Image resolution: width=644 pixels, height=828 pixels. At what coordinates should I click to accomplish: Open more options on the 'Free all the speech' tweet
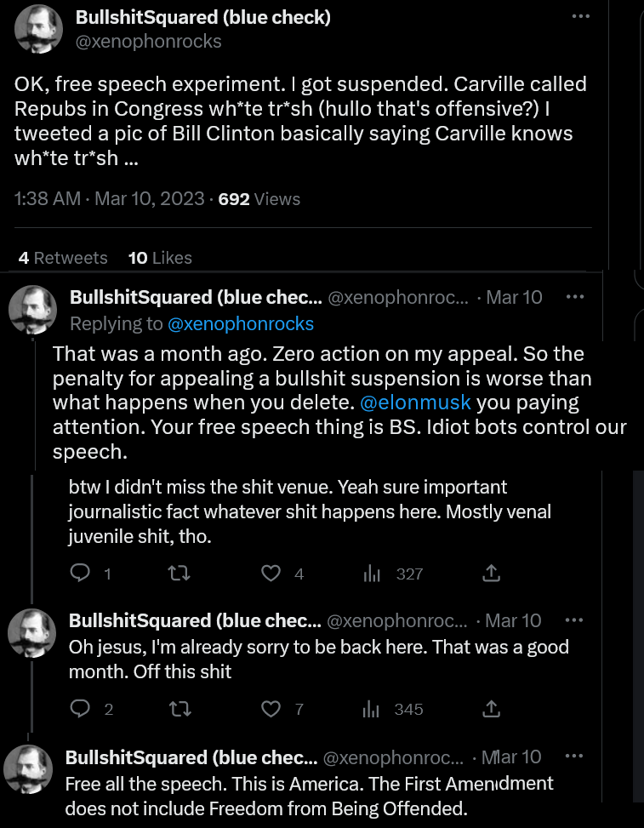coord(575,756)
